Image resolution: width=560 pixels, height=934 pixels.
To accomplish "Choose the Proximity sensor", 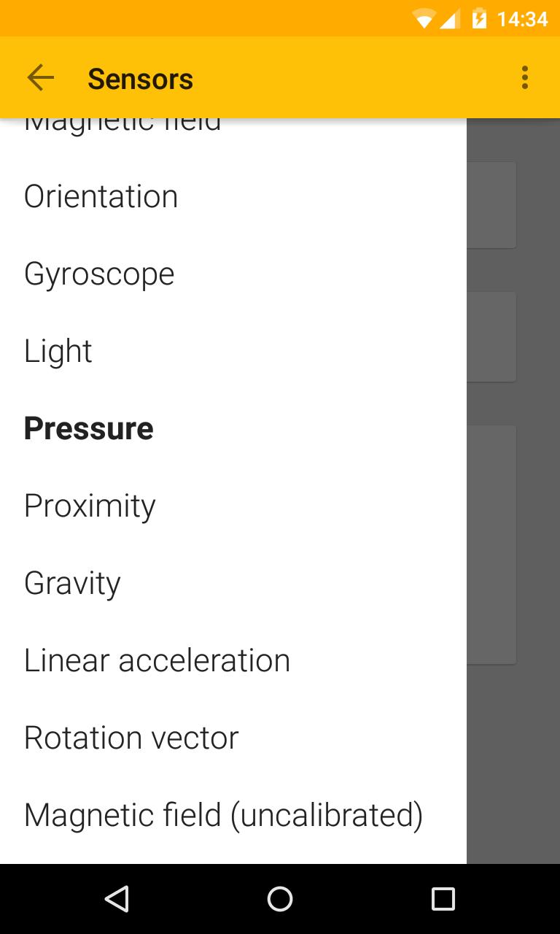I will click(89, 505).
